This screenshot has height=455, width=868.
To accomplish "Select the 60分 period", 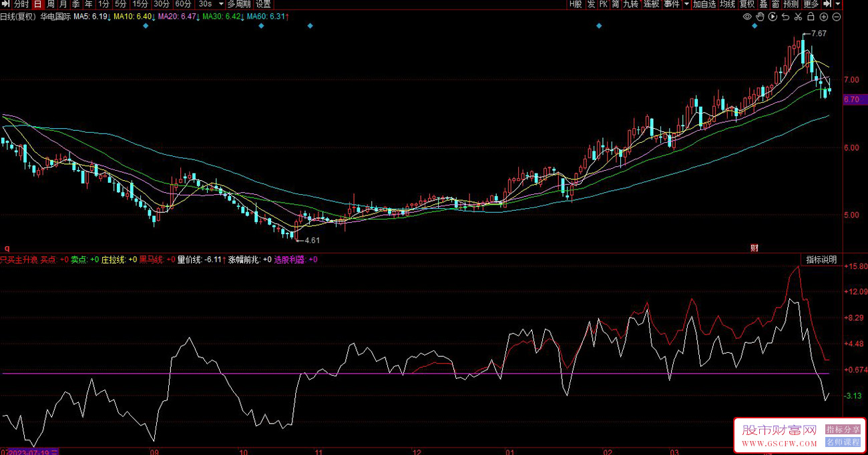I will [183, 4].
